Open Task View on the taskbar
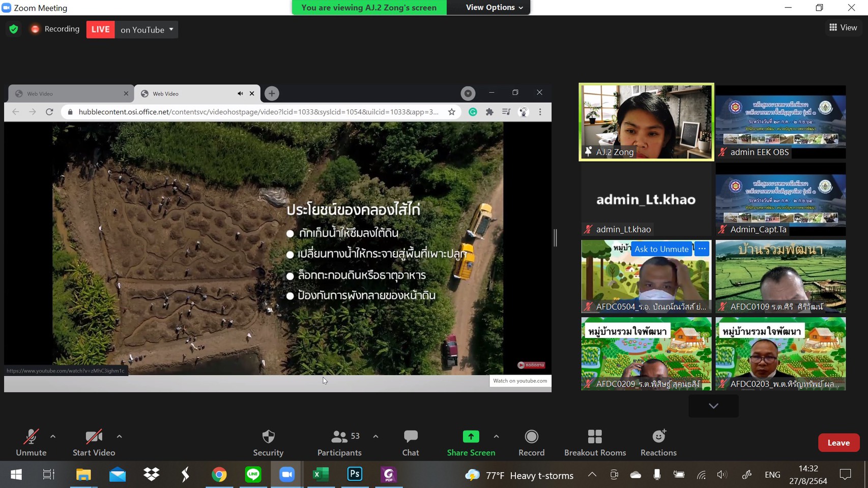 click(49, 474)
